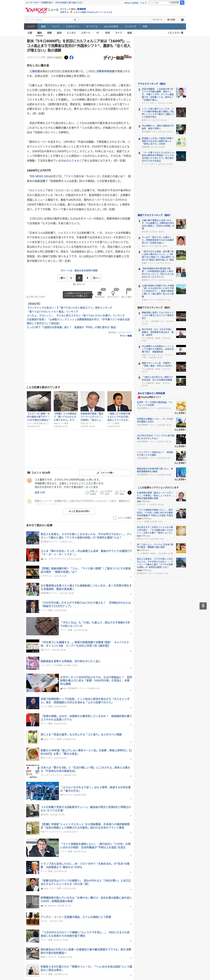Click the back-to-top arrow button
The width and height of the screenshot is (210, 980).
(x=203, y=606)
